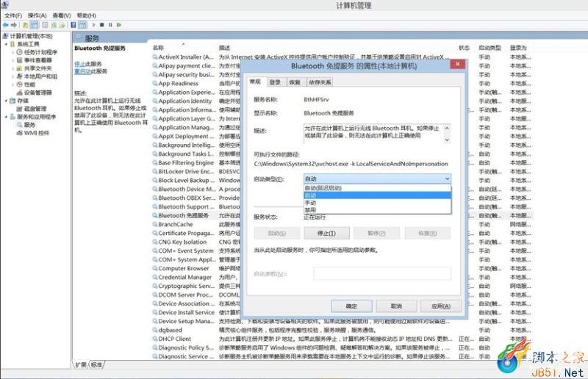This screenshot has height=379, width=588.
Task: Click the Forward arrow toolbar icon
Action: [14, 25]
